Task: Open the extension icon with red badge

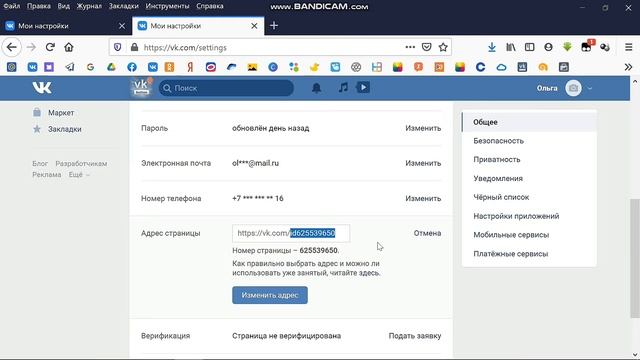Action: click(x=587, y=47)
